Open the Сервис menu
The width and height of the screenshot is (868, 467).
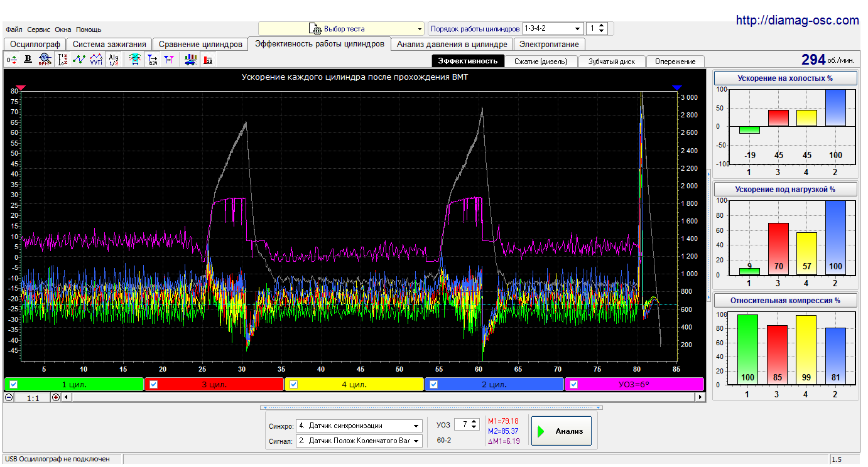39,30
